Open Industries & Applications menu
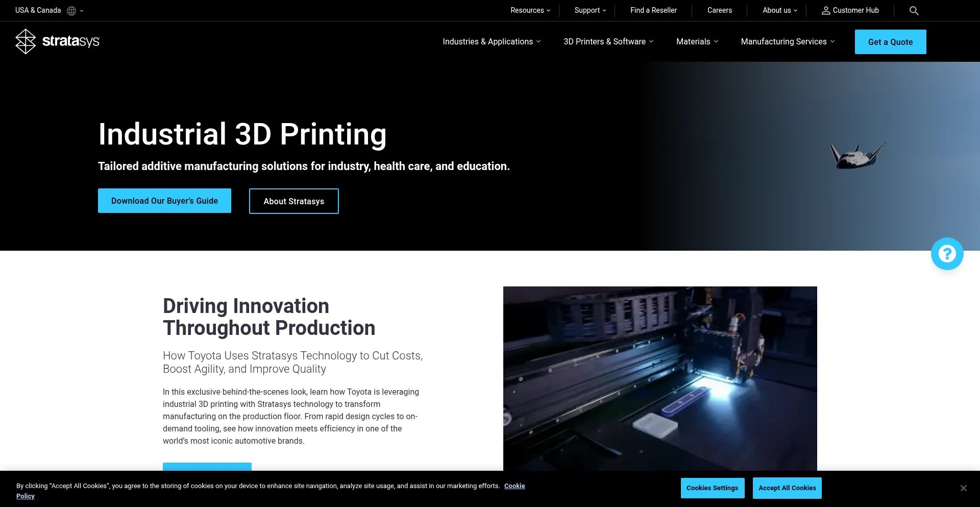The width and height of the screenshot is (980, 507). (x=492, y=42)
